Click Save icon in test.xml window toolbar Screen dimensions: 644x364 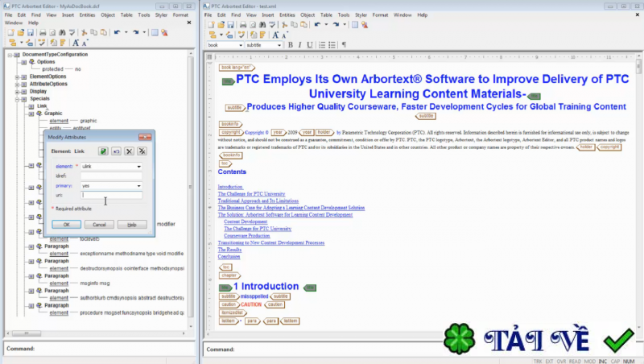(x=230, y=25)
